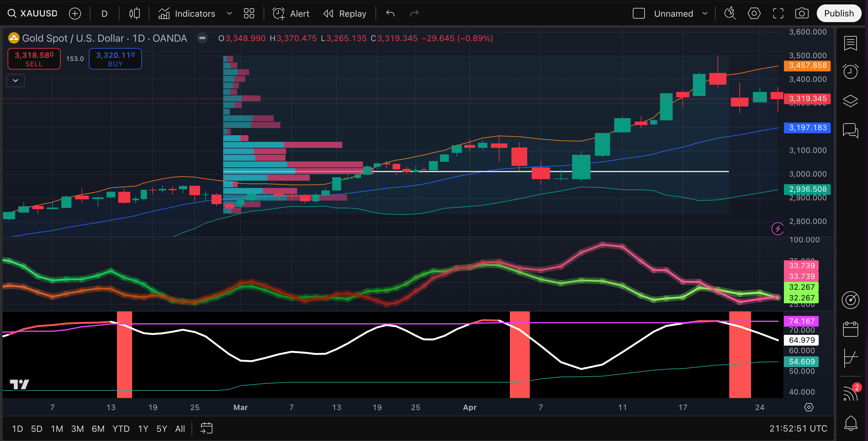
Task: Click the BUY 3,320.110 button
Action: [115, 59]
